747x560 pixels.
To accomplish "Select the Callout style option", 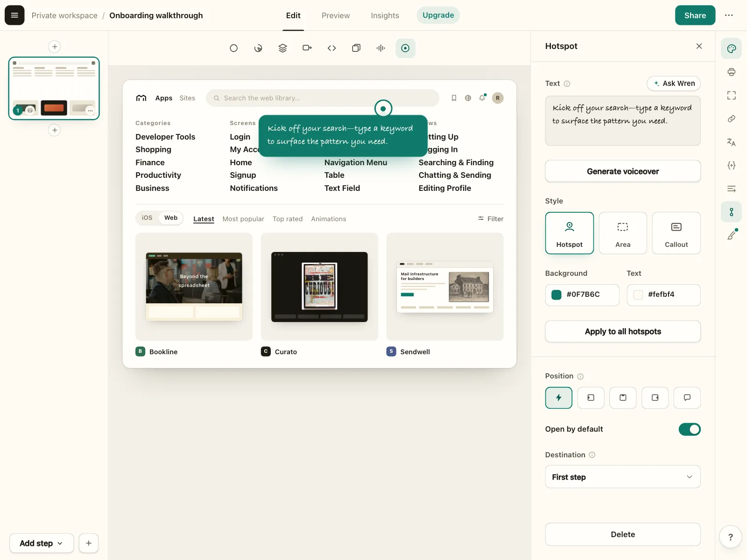I will 676,233.
